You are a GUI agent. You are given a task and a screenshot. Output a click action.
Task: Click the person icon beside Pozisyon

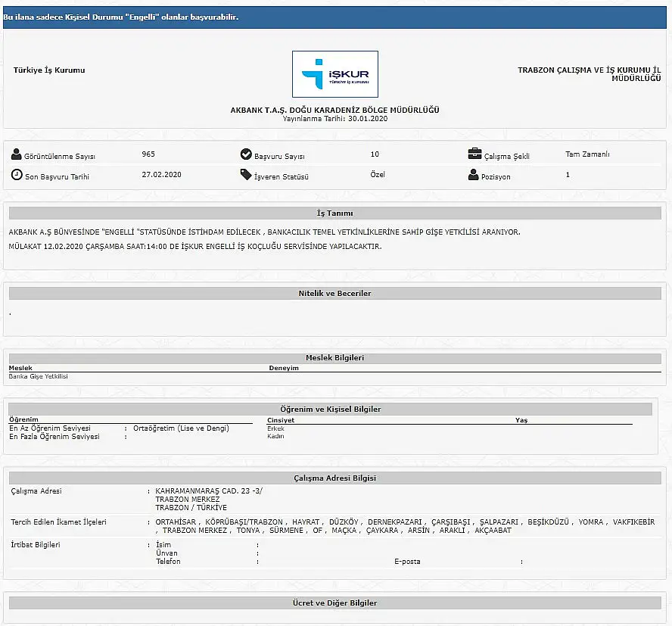[473, 175]
